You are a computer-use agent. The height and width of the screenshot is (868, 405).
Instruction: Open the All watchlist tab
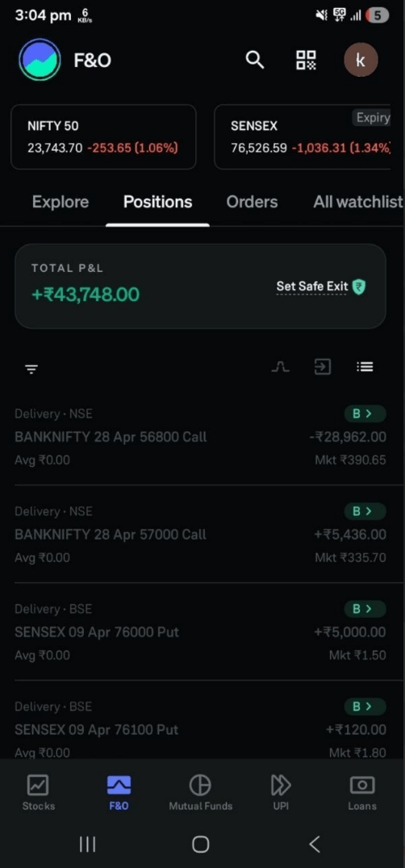(x=358, y=202)
